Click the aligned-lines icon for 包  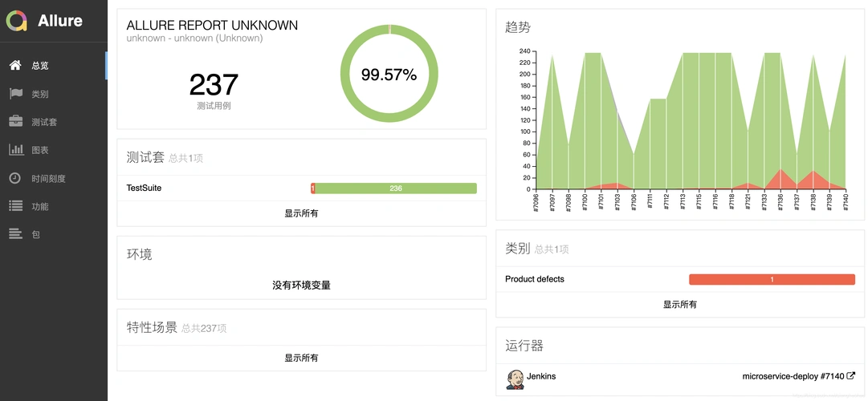(15, 234)
